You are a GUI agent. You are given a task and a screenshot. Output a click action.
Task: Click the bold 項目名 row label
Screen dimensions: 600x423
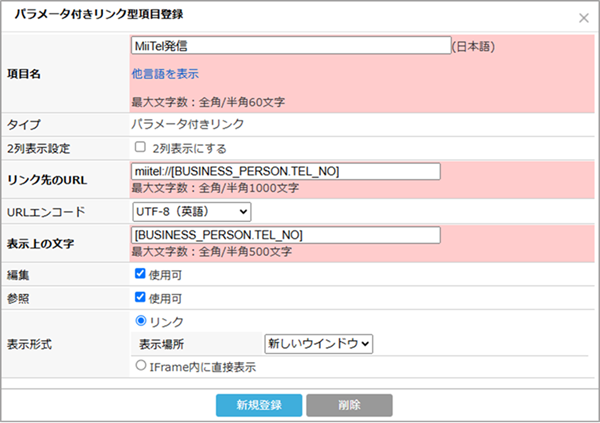tap(26, 74)
